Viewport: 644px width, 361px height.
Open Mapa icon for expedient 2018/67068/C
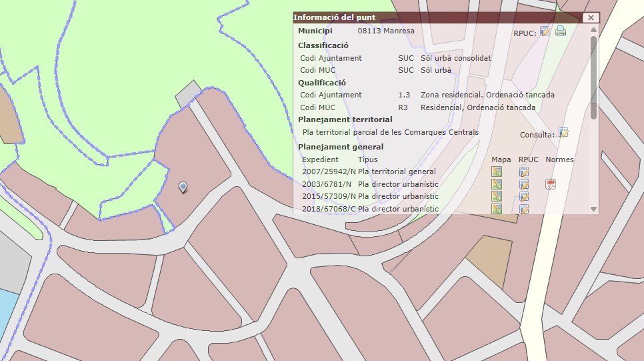click(496, 209)
